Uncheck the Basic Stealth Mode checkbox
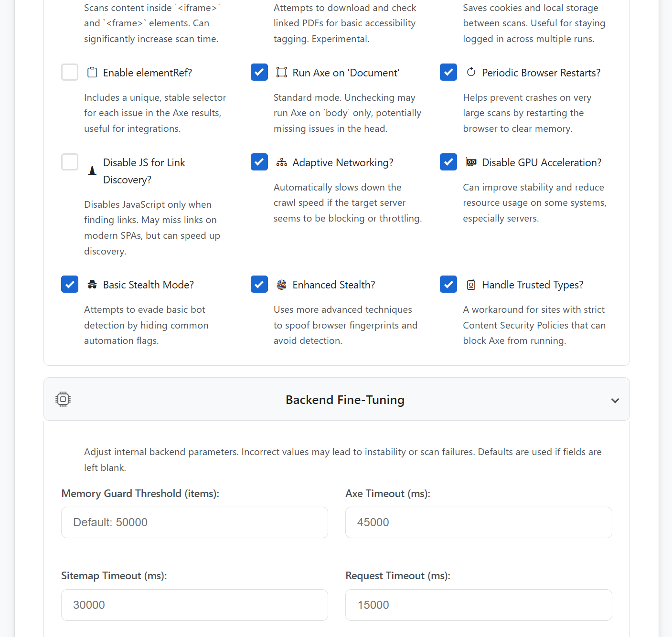This screenshot has width=672, height=637. (x=70, y=284)
